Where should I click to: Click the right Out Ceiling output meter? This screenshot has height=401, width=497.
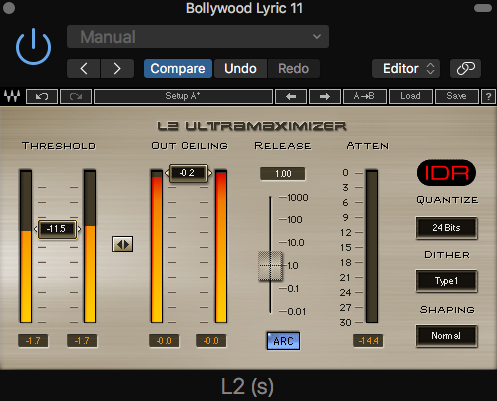coord(221,246)
